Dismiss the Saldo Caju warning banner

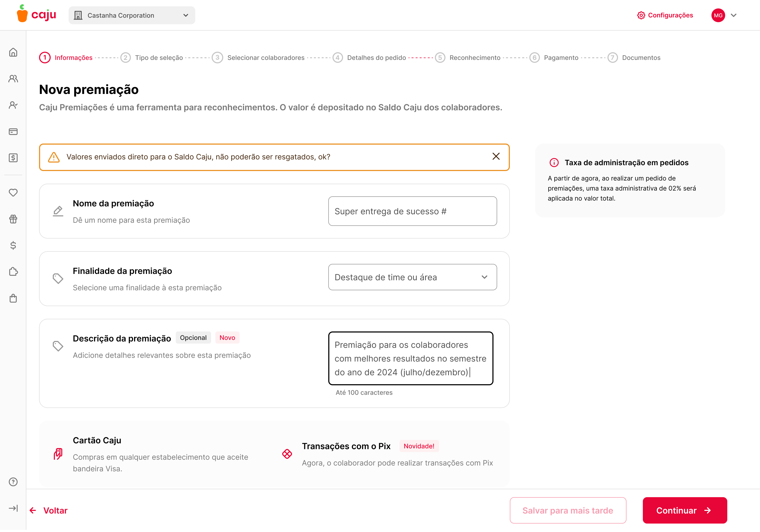click(496, 156)
